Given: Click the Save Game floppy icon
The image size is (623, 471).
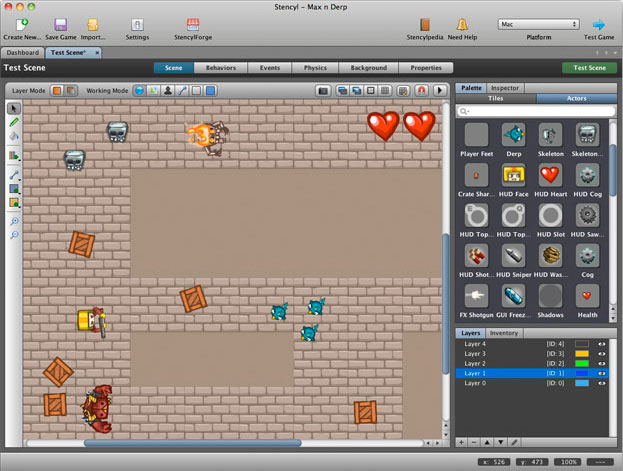Looking at the screenshot, I should tap(61, 25).
